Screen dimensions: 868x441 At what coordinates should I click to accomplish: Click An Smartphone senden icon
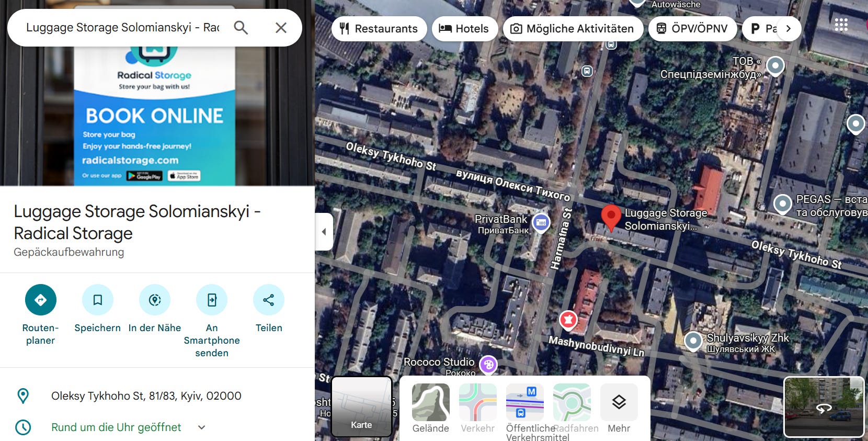(212, 300)
